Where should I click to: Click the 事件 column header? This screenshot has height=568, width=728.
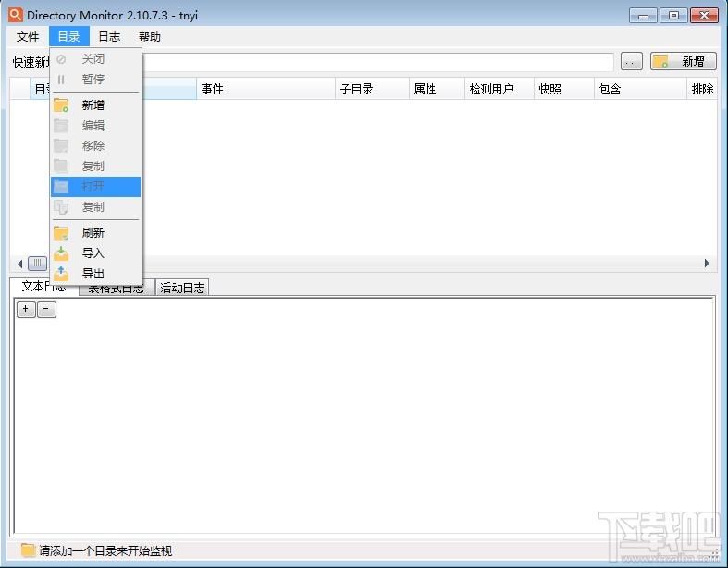265,89
